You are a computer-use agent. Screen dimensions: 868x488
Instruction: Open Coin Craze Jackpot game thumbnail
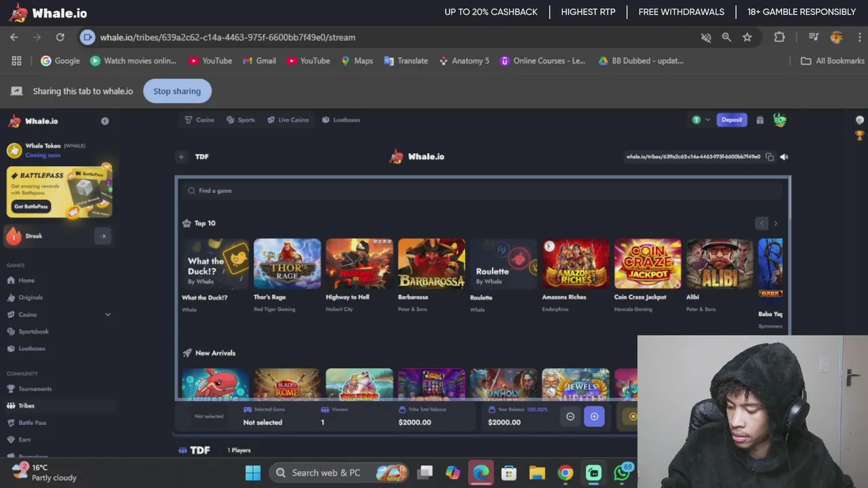648,264
